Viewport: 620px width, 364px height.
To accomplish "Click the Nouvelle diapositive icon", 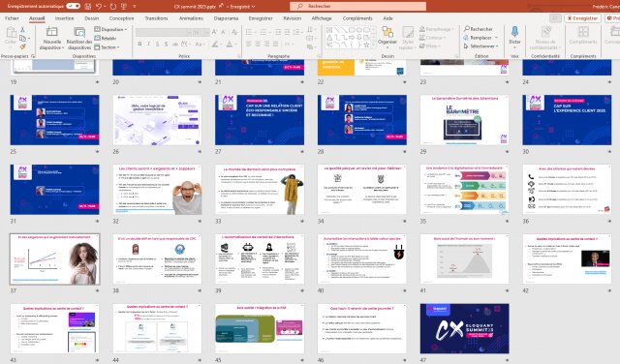I will tap(52, 32).
